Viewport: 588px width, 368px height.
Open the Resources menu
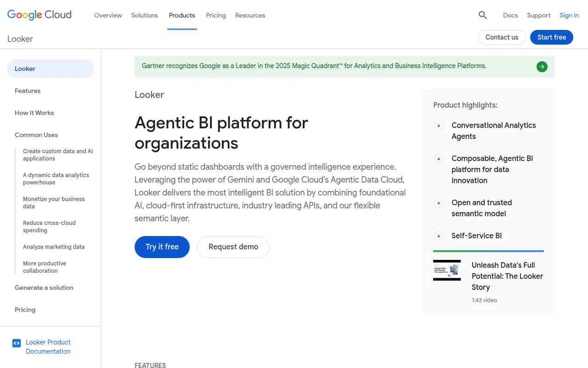[x=250, y=15]
